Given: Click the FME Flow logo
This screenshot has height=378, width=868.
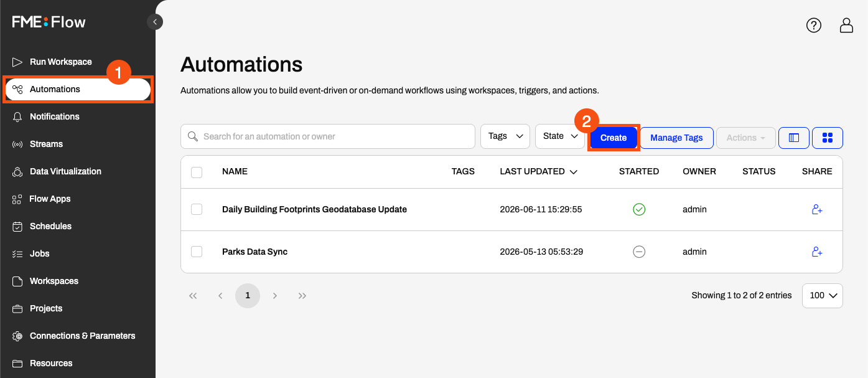Looking at the screenshot, I should [49, 22].
